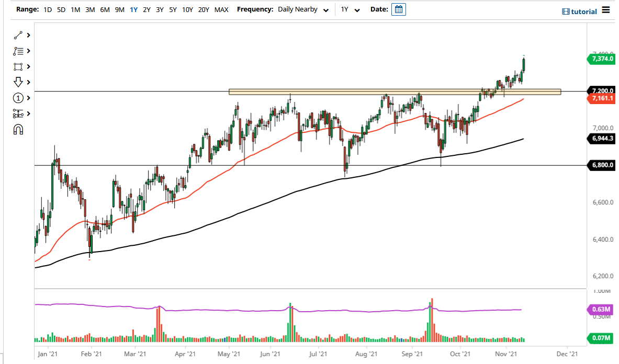
Task: Switch chart range to 5Y
Action: 173,9
